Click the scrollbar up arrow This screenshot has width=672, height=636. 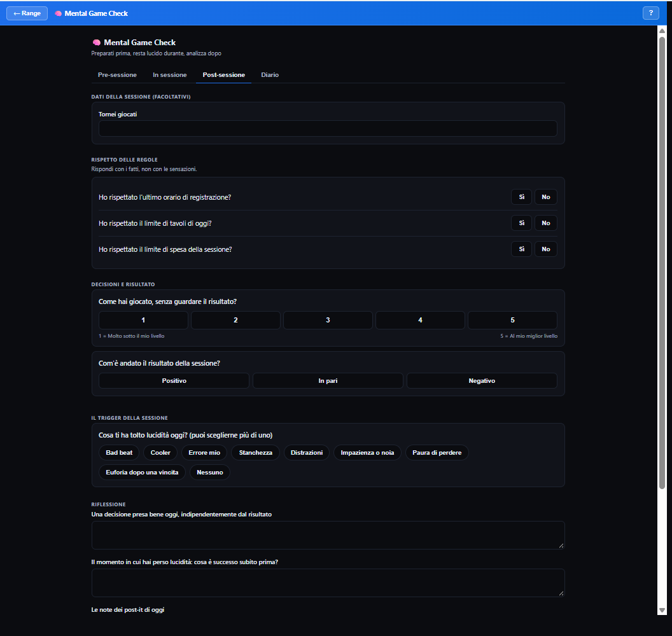tap(662, 31)
